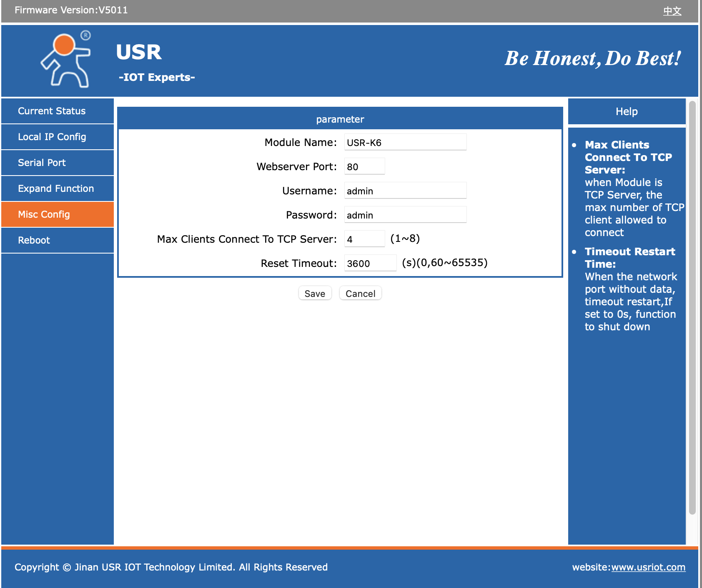Cancel the parameter changes
The height and width of the screenshot is (588, 702).
coord(360,293)
